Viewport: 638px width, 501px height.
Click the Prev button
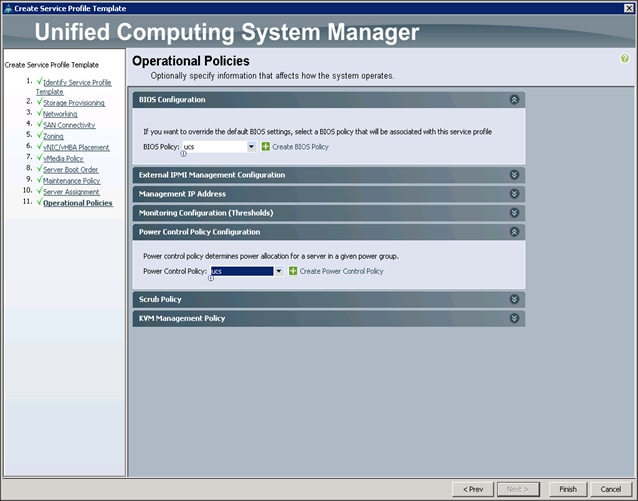coord(473,489)
